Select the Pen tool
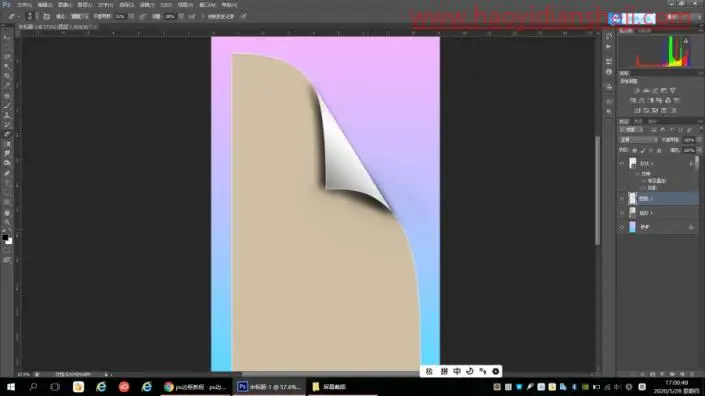 (x=7, y=173)
